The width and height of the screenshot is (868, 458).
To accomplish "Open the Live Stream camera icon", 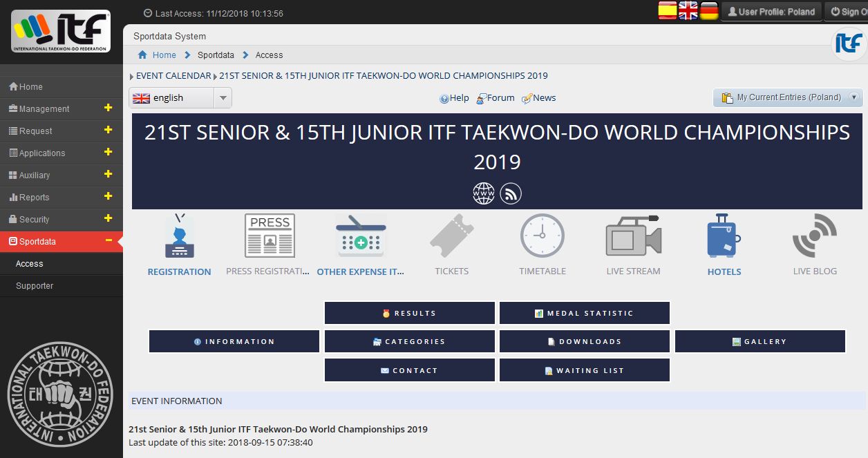I will (x=634, y=236).
